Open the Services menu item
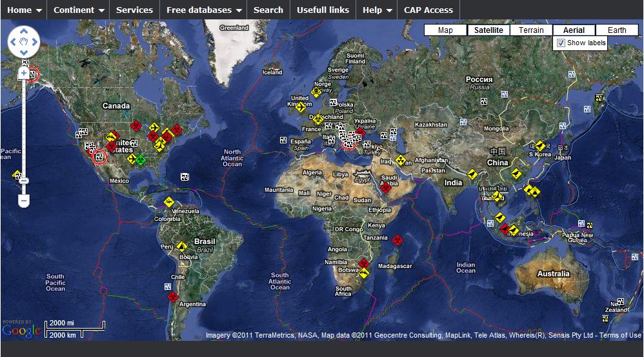 click(x=134, y=10)
